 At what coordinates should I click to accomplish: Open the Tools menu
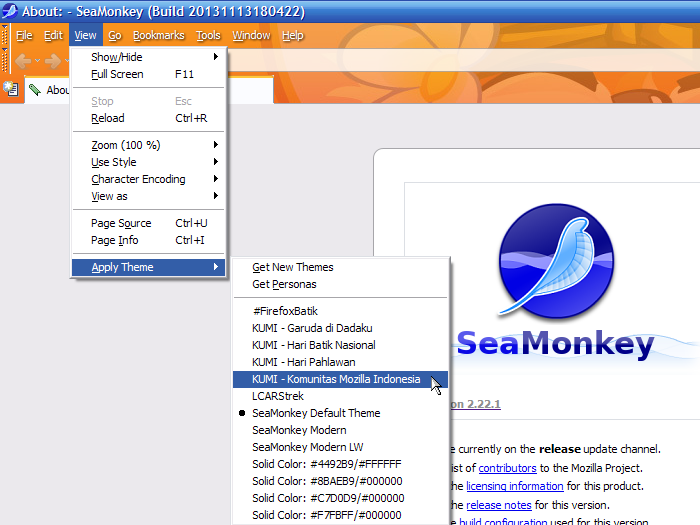pyautogui.click(x=208, y=35)
